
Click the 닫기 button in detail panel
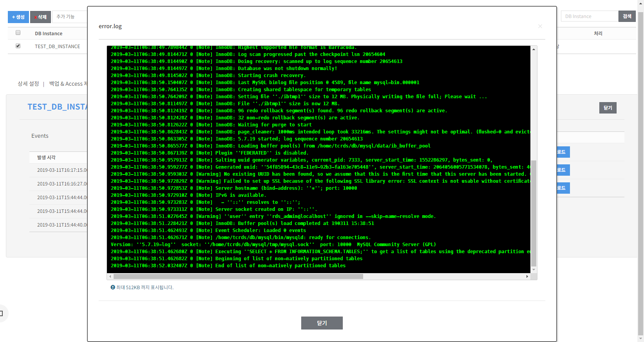pos(608,108)
